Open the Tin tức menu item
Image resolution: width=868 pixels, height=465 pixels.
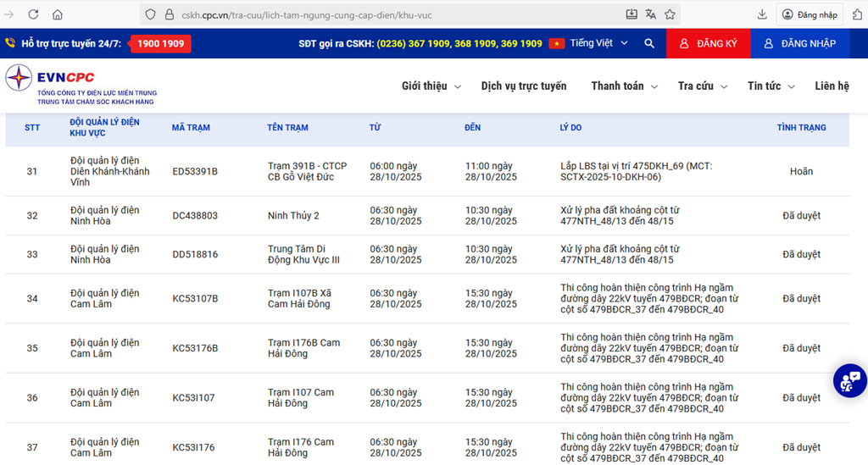[x=771, y=86]
